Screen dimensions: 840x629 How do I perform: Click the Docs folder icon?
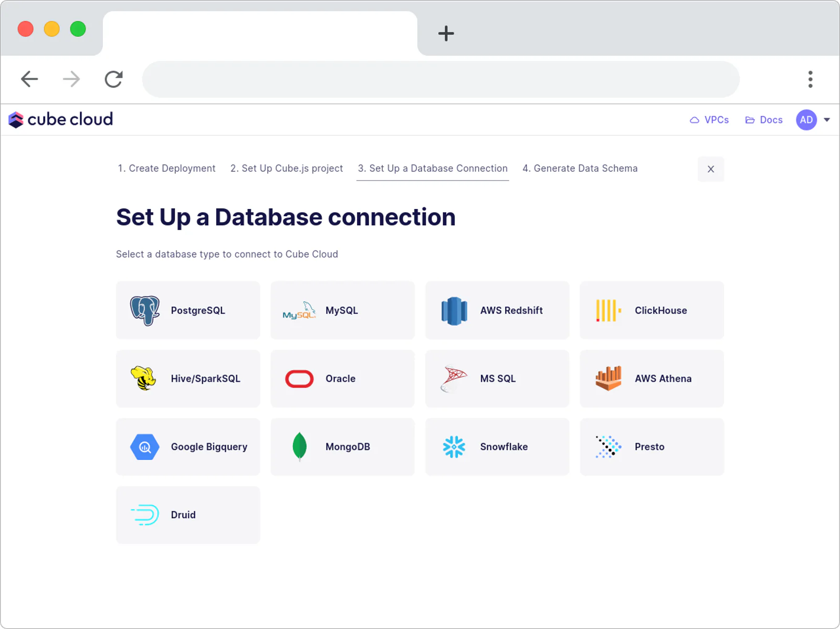point(750,120)
